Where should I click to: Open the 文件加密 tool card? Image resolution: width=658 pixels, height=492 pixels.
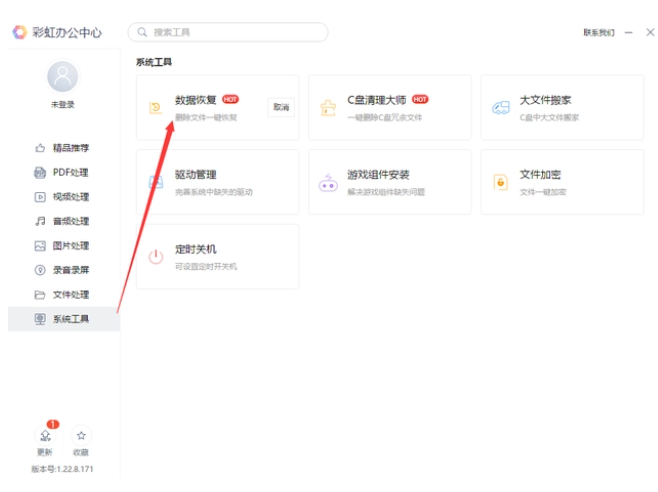562,182
